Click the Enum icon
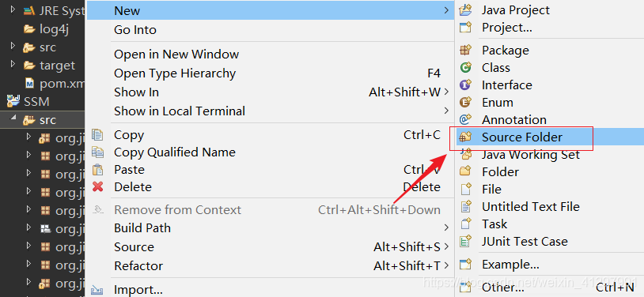This screenshot has width=644, height=297. pyautogui.click(x=465, y=102)
